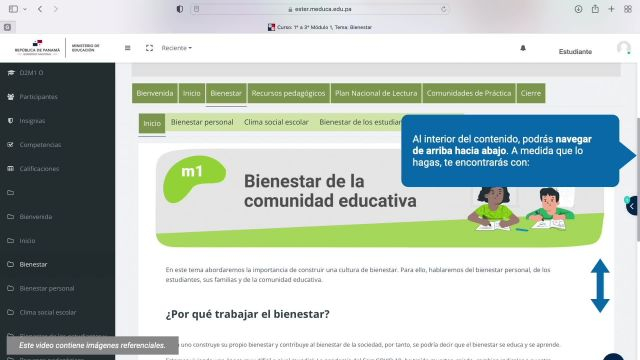
Task: Go forward to the next page
Action: point(56,9)
